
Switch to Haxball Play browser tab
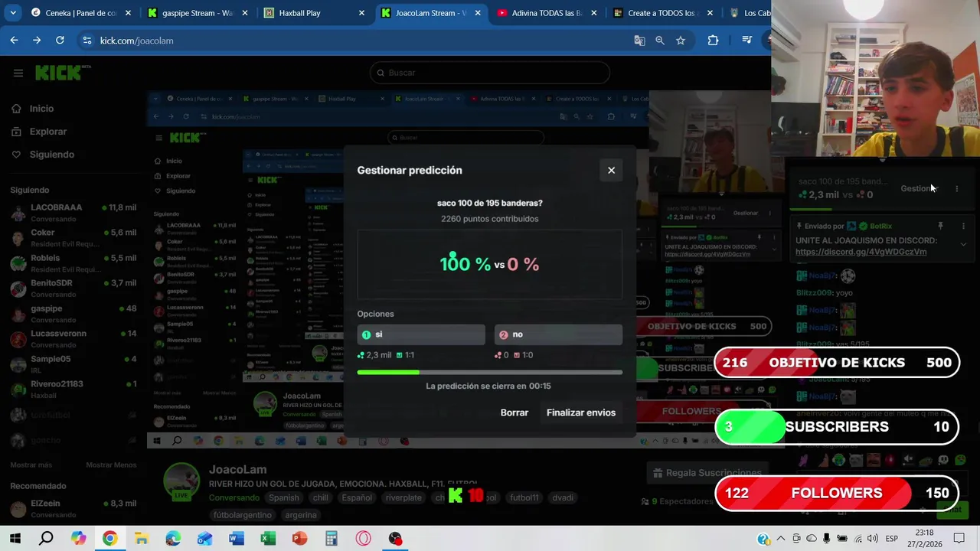(x=310, y=13)
